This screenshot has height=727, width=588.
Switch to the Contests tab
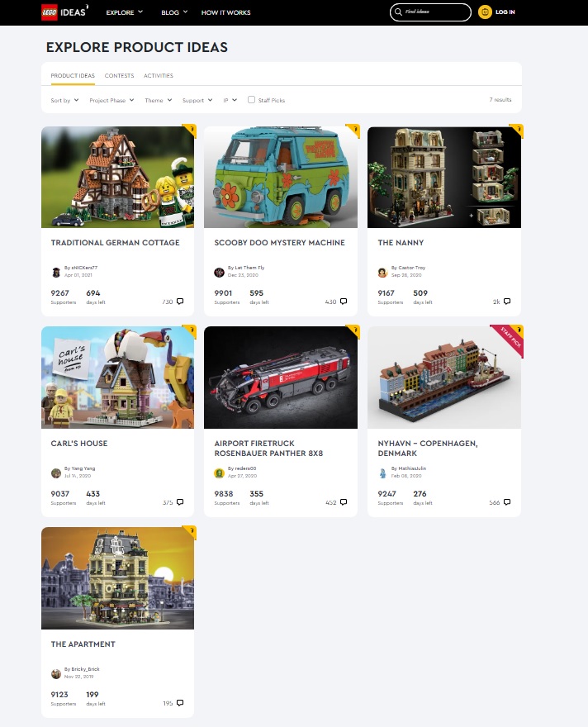pos(119,75)
